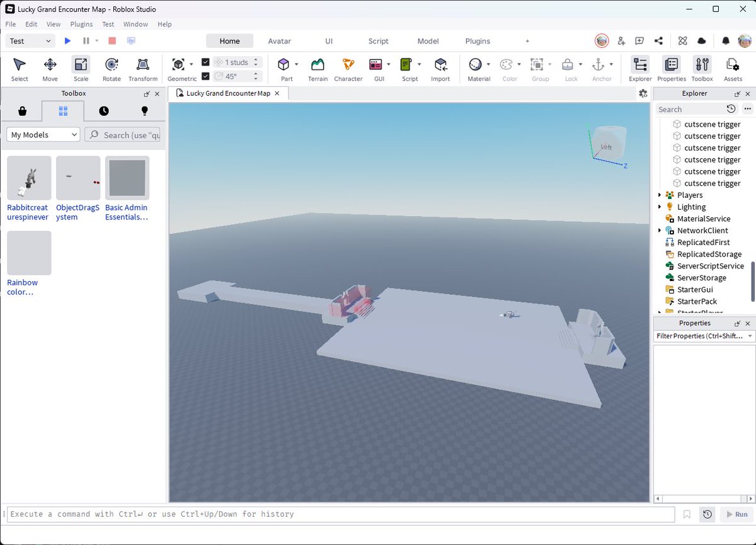Open Toolbox Marketplace bag tab
This screenshot has height=545, width=756.
click(x=22, y=111)
